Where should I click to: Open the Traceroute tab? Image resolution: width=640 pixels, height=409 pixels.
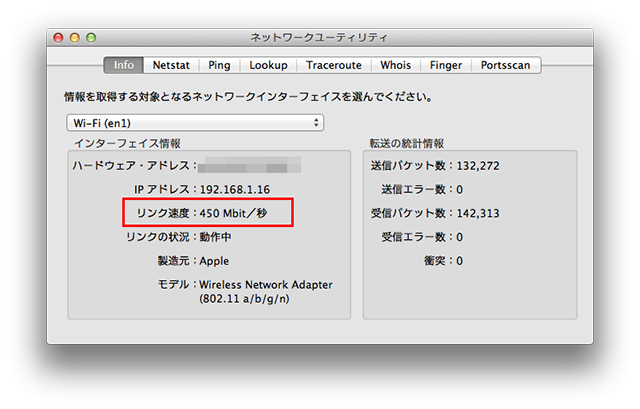[334, 65]
